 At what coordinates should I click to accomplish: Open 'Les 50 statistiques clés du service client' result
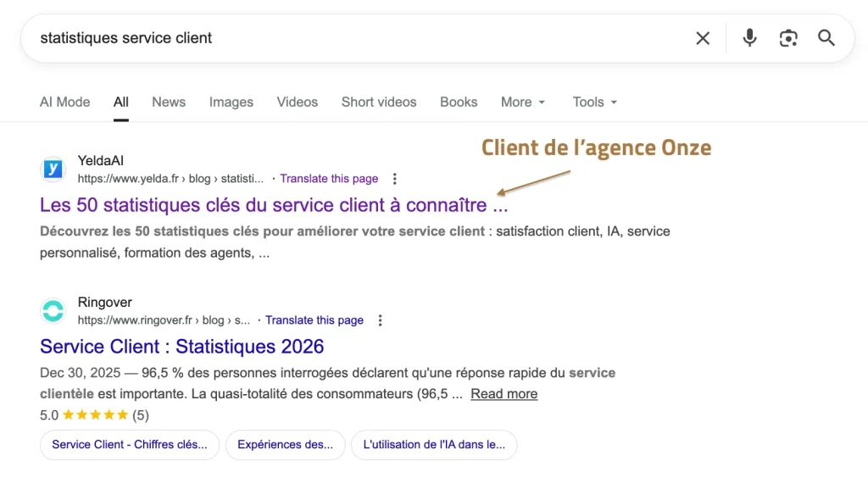[x=274, y=205]
